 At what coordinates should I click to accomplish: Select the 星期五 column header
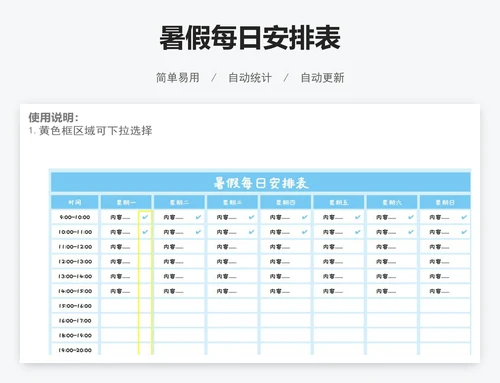[x=339, y=202]
